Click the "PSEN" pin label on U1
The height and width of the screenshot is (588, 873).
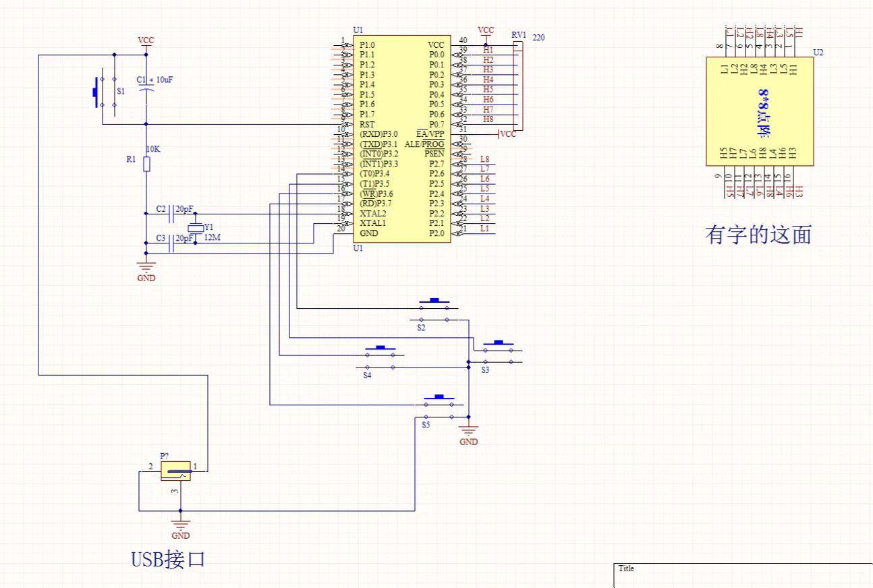pos(434,154)
